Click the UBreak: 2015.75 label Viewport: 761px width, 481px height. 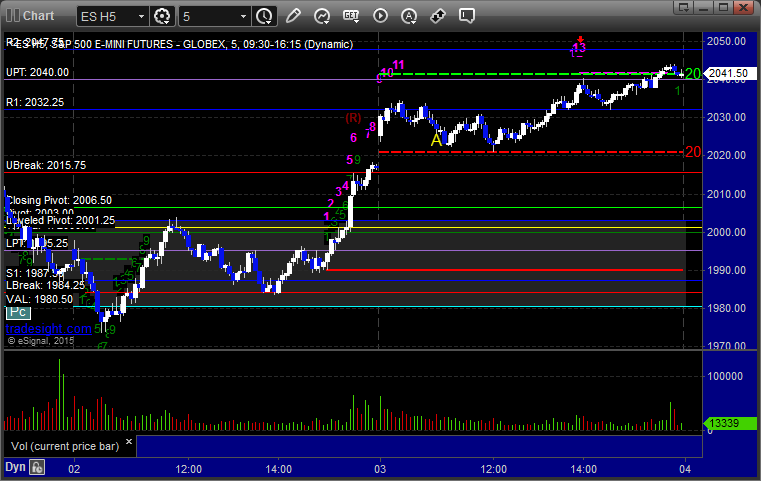(46, 165)
